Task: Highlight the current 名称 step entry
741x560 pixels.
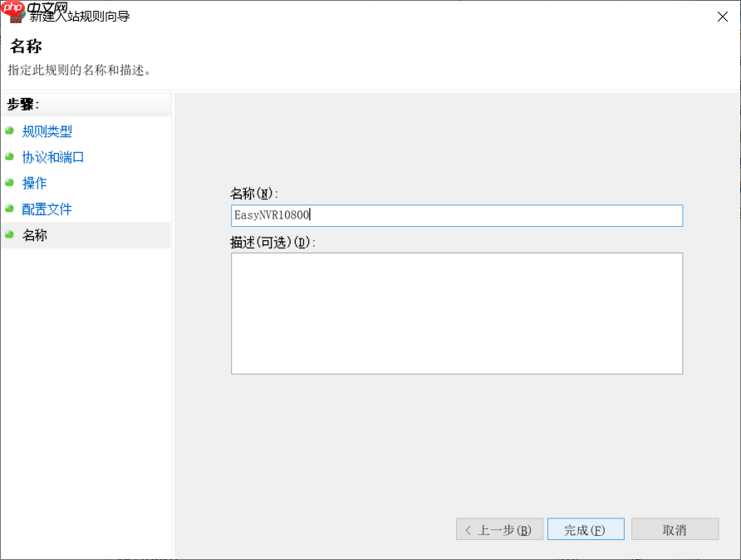Action: point(36,235)
